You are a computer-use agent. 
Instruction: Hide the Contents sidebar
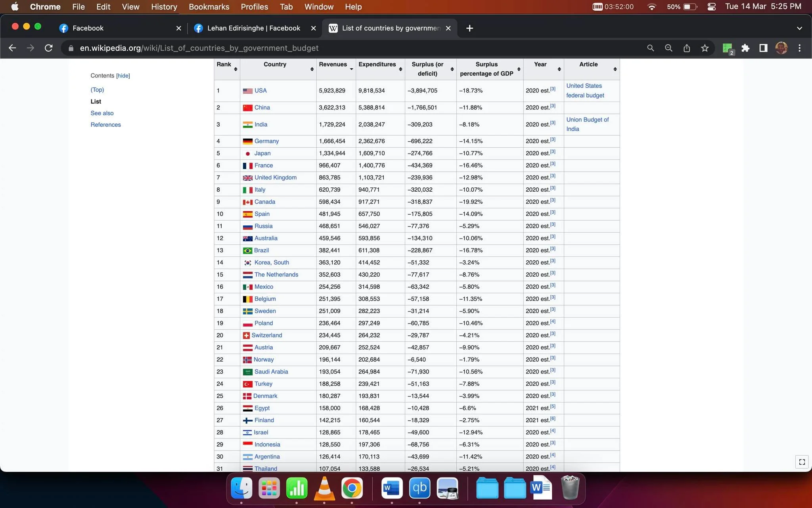123,76
